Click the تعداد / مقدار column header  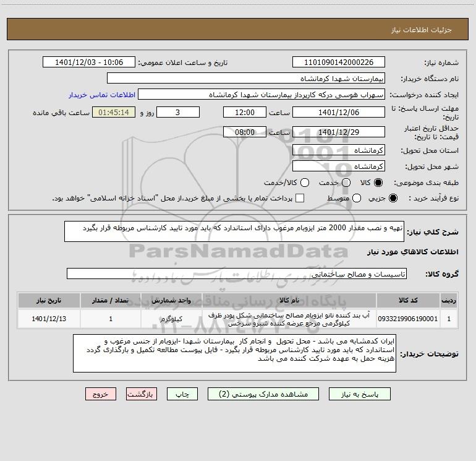click(111, 300)
